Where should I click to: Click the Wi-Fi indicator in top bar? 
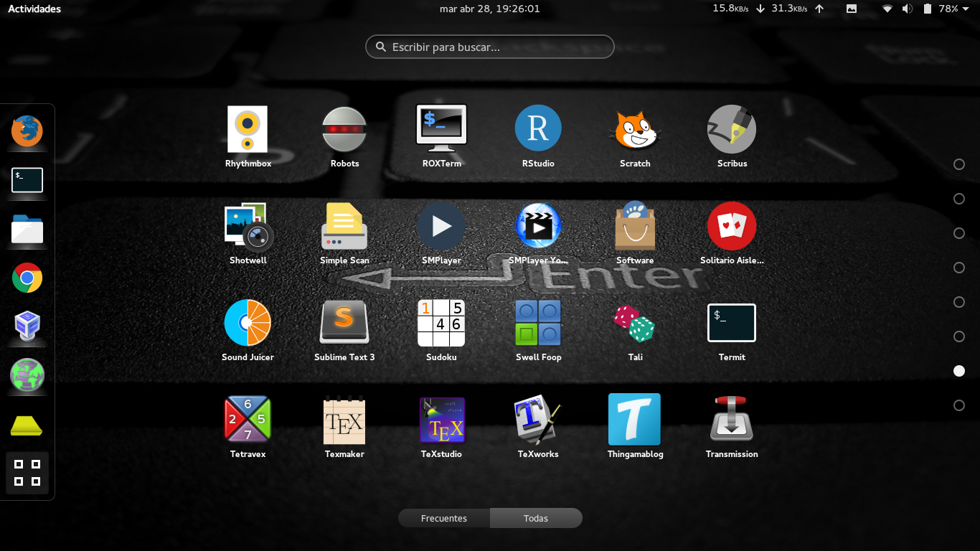click(887, 9)
